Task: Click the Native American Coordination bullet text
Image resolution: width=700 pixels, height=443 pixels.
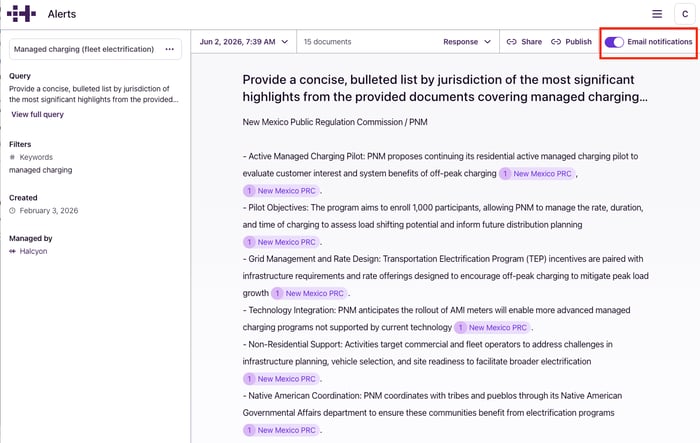Action: pyautogui.click(x=432, y=404)
